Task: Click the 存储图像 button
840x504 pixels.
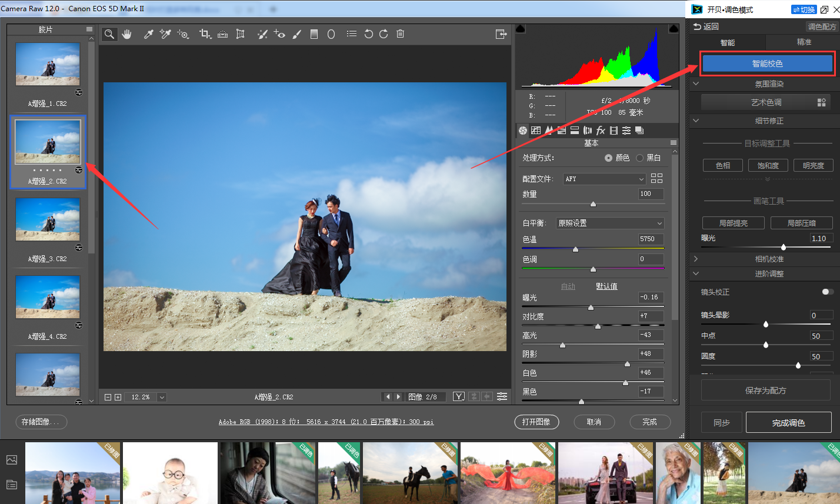Action: pyautogui.click(x=41, y=422)
